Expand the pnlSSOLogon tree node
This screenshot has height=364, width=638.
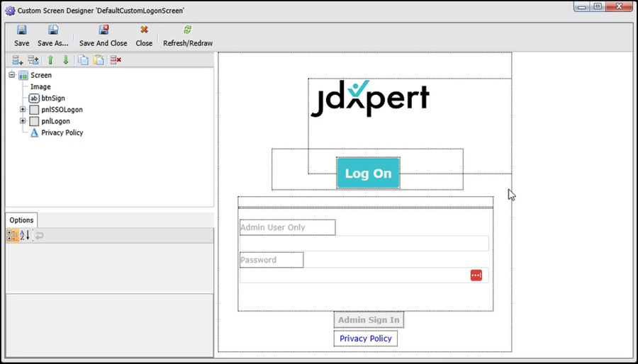click(23, 110)
